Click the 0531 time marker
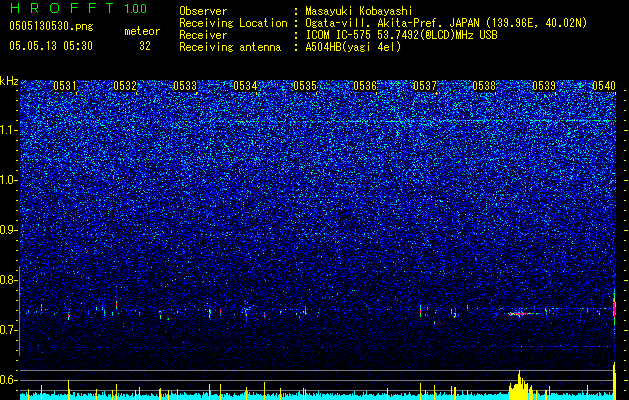629x400 pixels. pos(65,86)
